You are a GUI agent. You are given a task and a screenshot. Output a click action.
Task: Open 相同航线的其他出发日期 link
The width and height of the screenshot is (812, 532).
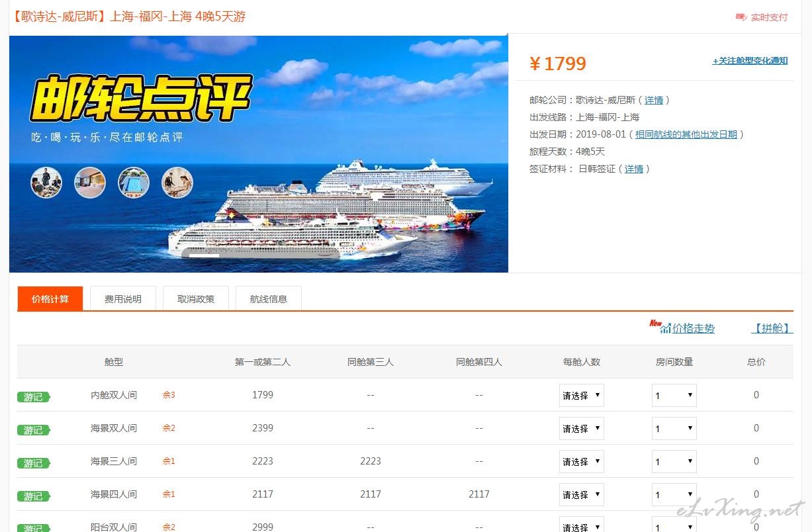click(686, 134)
